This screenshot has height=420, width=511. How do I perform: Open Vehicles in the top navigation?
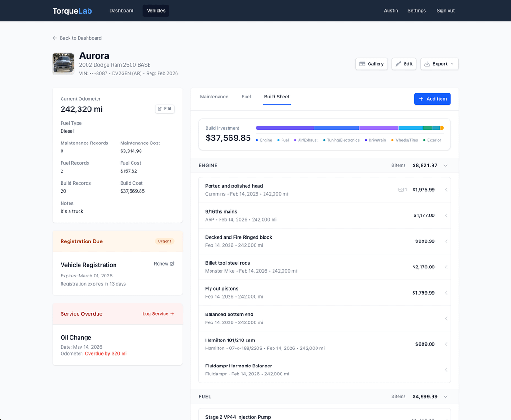tap(156, 10)
